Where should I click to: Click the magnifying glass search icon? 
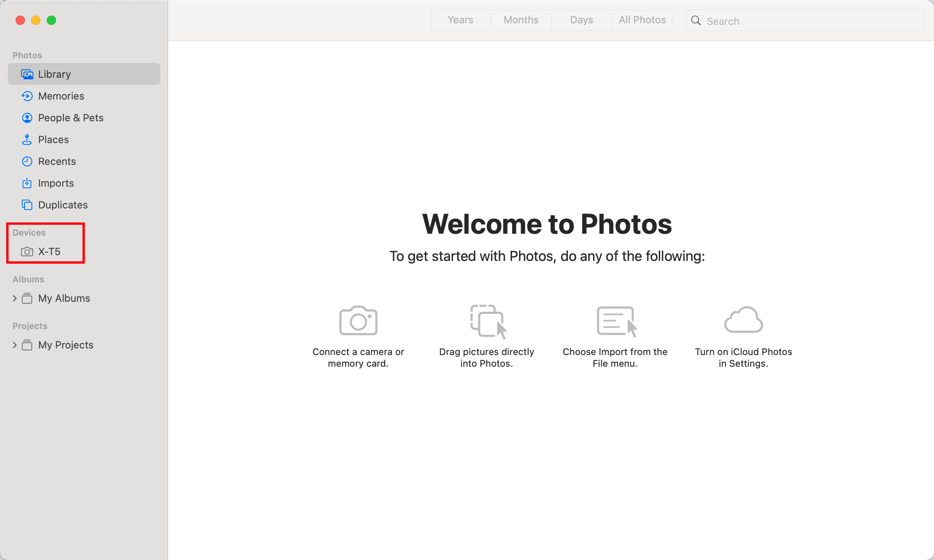point(696,21)
